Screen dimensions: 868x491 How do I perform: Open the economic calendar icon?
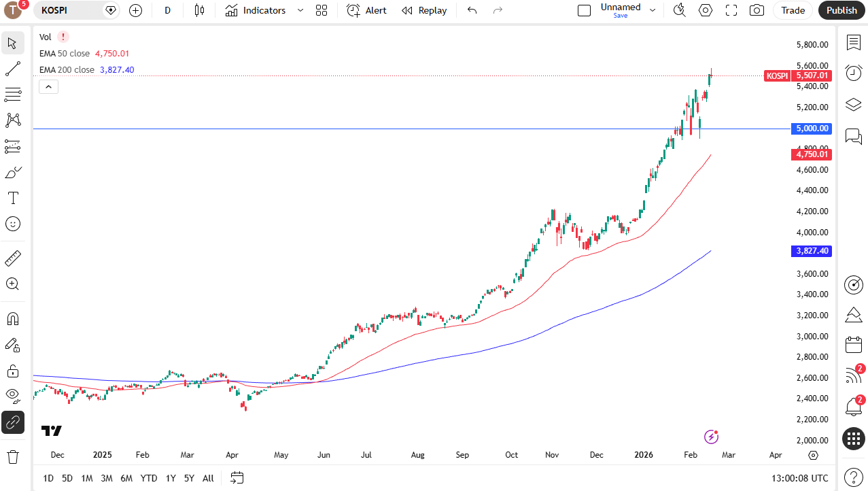(x=854, y=345)
